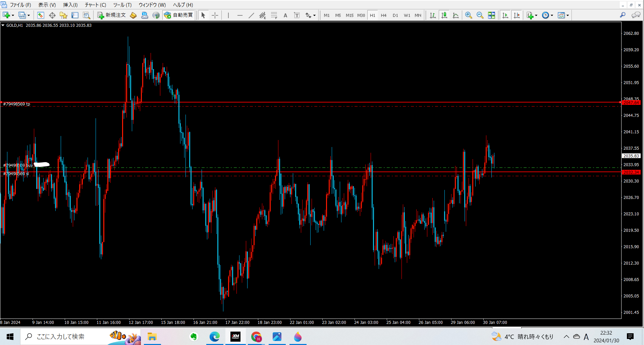The width and height of the screenshot is (644, 345).
Task: Click the #79498569 sl line label
Action: tap(16, 174)
